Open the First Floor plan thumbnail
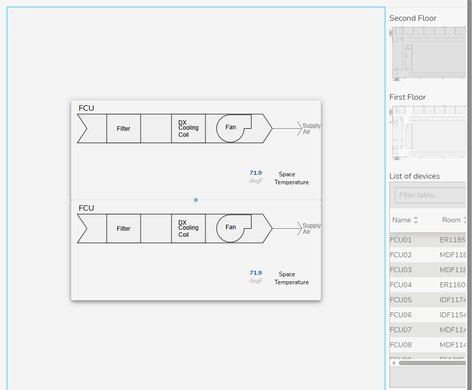This screenshot has height=390, width=473. coord(428,133)
